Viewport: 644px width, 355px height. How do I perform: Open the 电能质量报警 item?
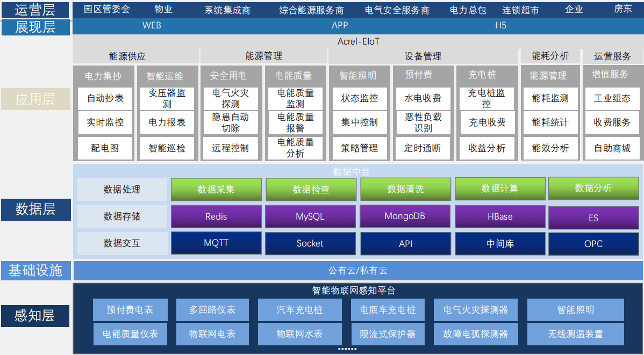coord(295,122)
